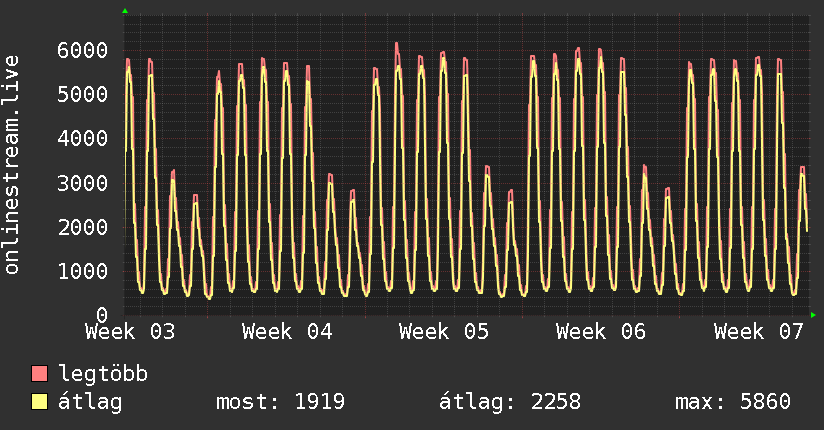Select the Week 05 axis label
The image size is (824, 430).
444,332
